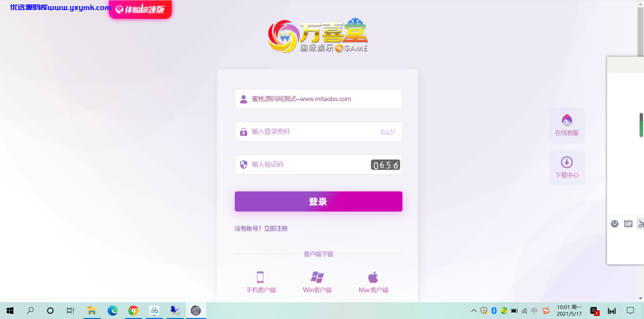
Task: Download the Mac客户端 Apple client
Action: (373, 282)
